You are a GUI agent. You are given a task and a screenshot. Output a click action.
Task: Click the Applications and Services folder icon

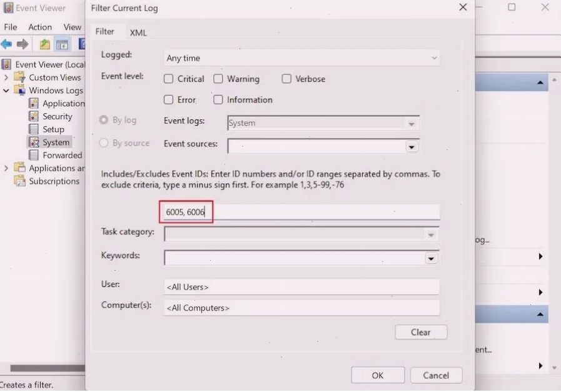[19, 168]
